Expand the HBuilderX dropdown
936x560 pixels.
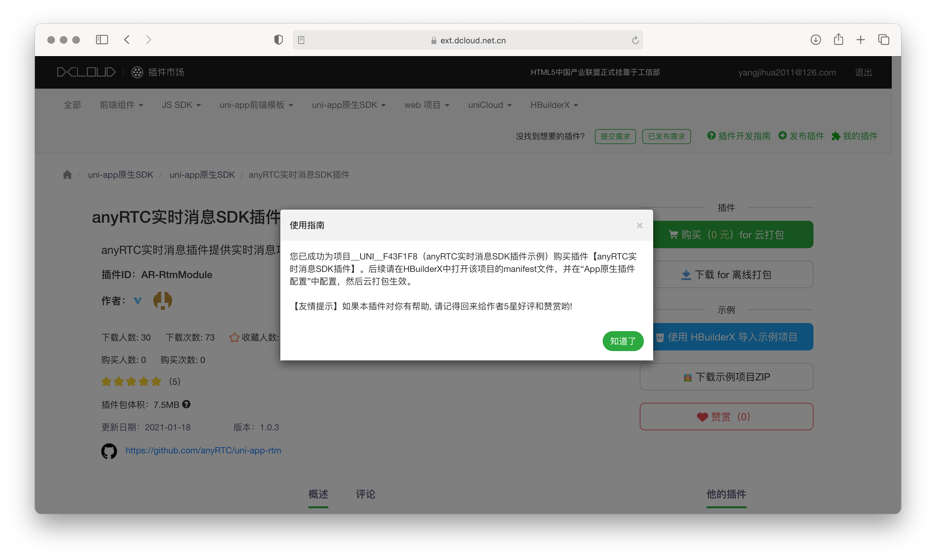(554, 105)
